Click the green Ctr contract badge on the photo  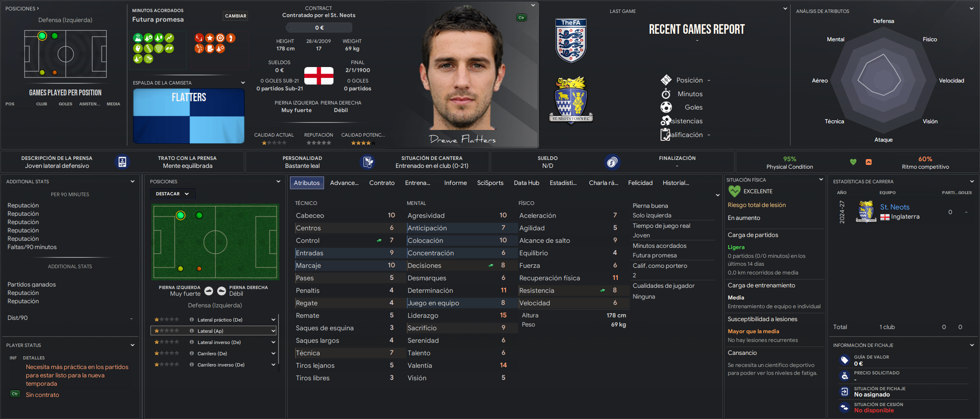521,17
